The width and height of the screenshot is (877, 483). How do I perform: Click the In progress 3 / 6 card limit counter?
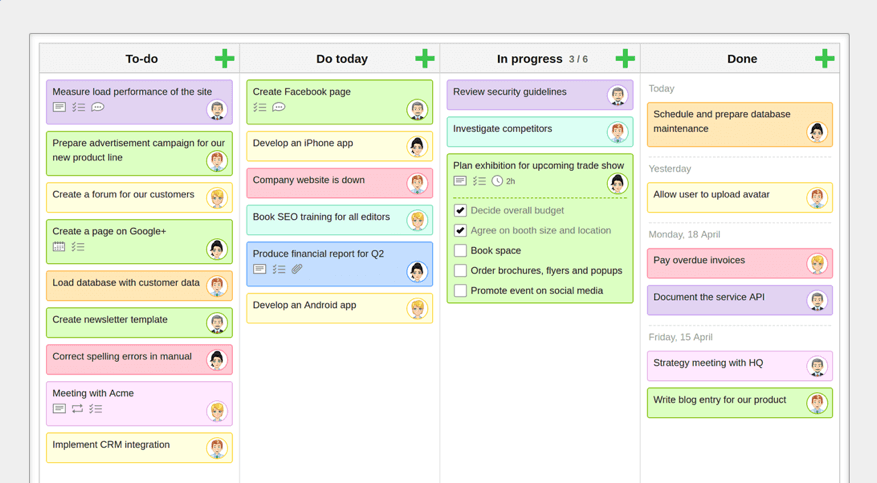pos(578,60)
